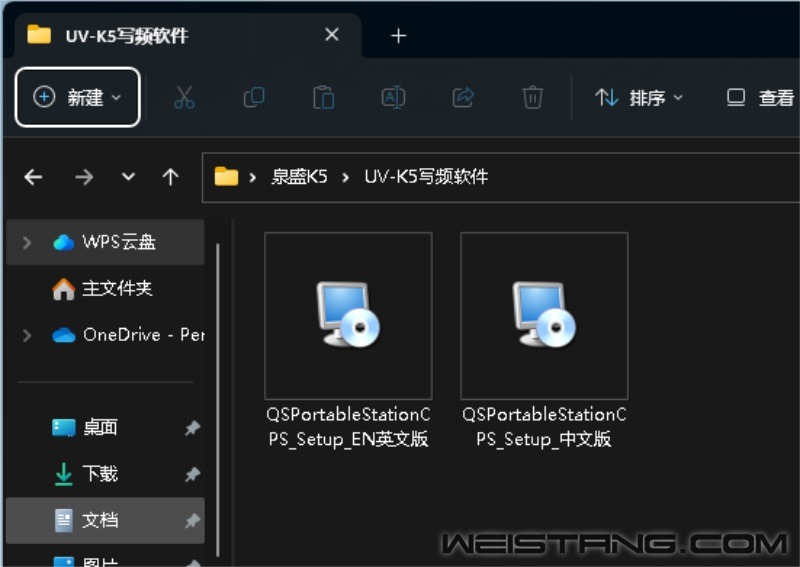
Task: Click the Delete trash can icon
Action: pos(532,97)
